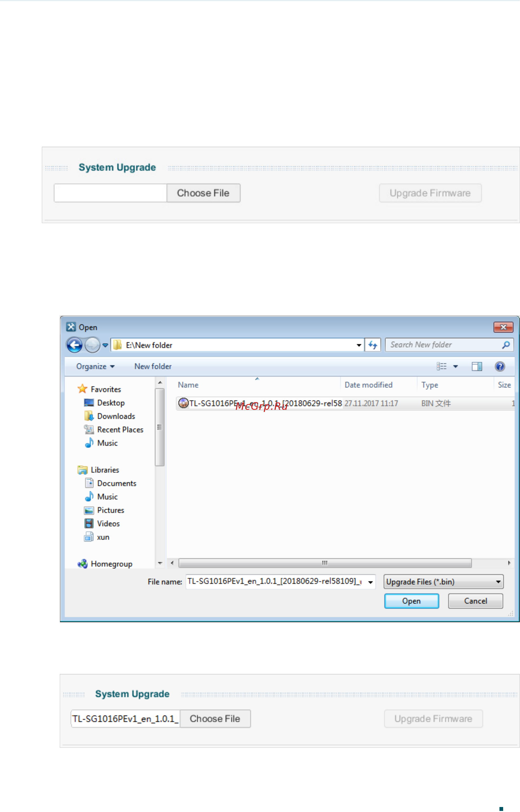The width and height of the screenshot is (520, 812).
Task: Click the Size column header
Action: pyautogui.click(x=504, y=385)
